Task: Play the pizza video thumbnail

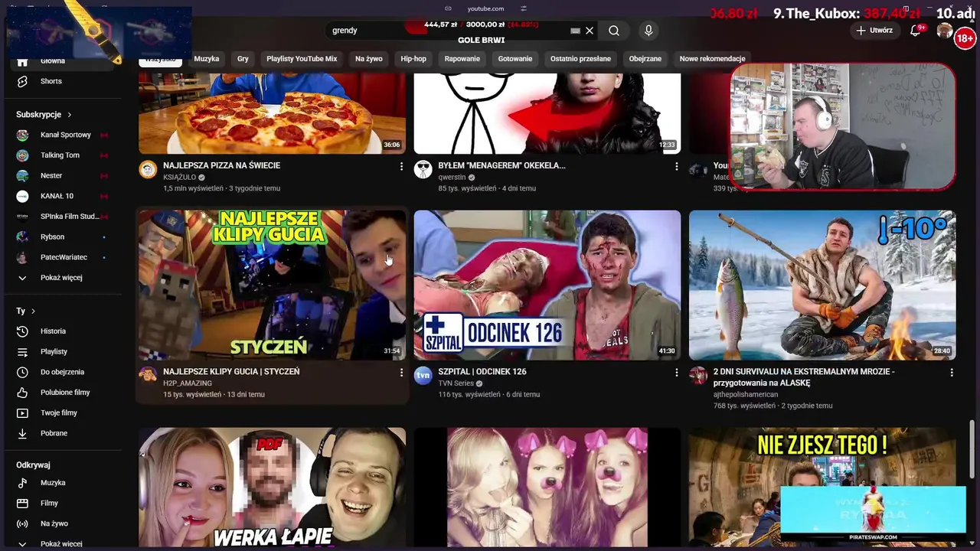Action: (273, 113)
